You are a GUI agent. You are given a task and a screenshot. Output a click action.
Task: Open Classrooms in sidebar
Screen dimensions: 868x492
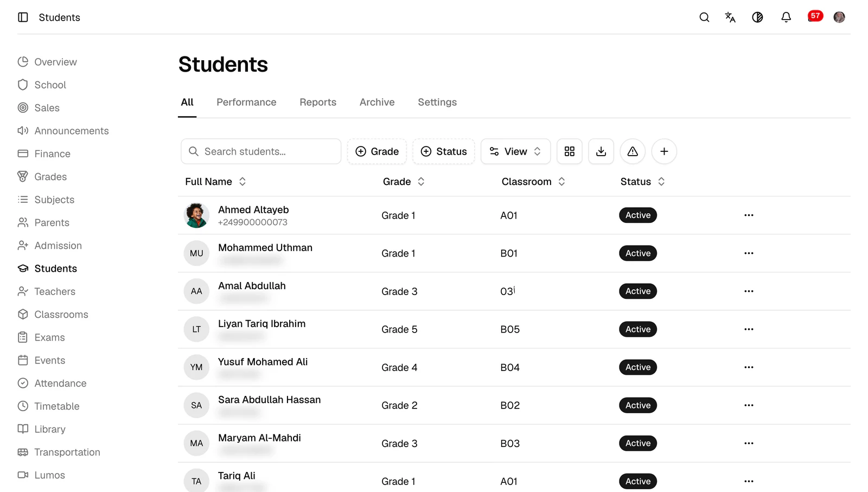[53, 315]
